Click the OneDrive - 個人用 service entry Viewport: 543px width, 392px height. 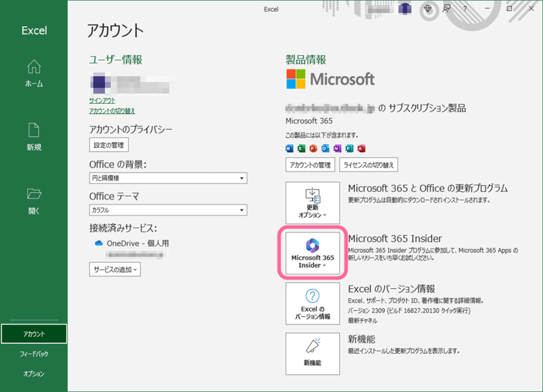tap(137, 243)
